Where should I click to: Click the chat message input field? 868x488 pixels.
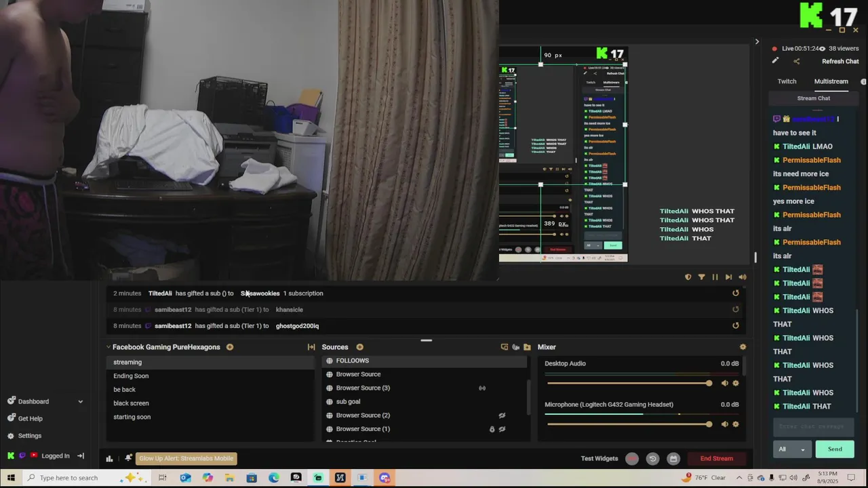(813, 427)
